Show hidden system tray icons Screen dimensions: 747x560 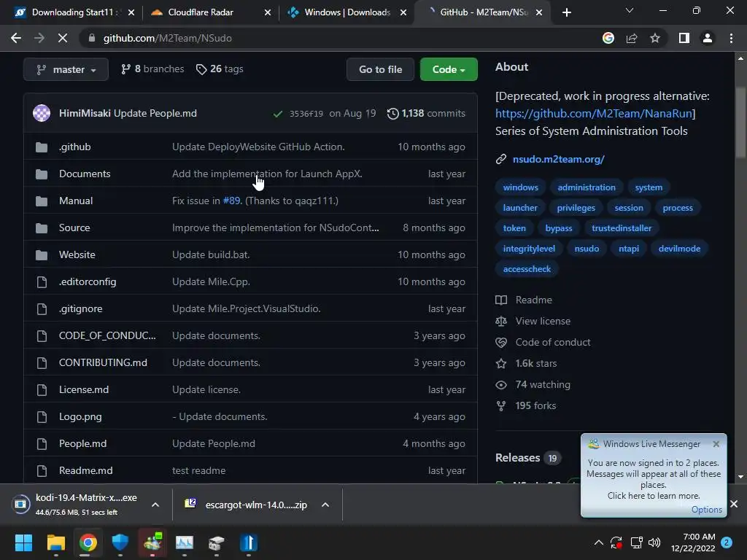point(599,542)
